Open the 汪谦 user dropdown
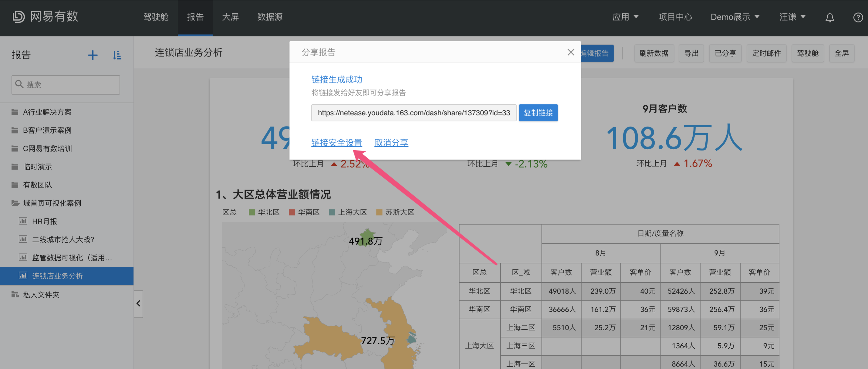This screenshot has width=868, height=369. tap(792, 17)
